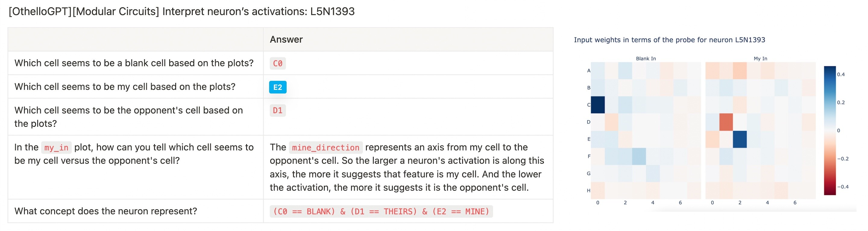Select the D1 answer code tag
868x231 pixels.
278,110
